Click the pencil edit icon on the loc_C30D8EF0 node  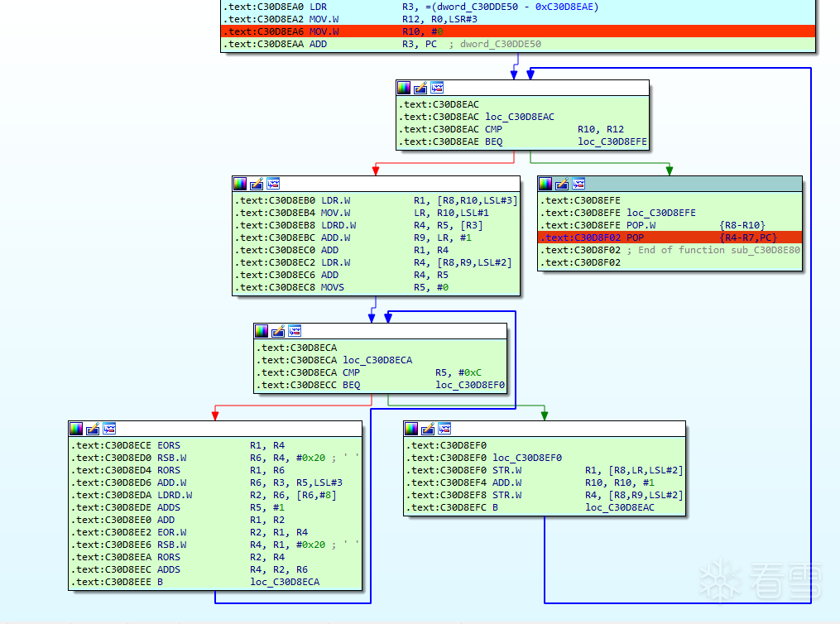pos(428,429)
